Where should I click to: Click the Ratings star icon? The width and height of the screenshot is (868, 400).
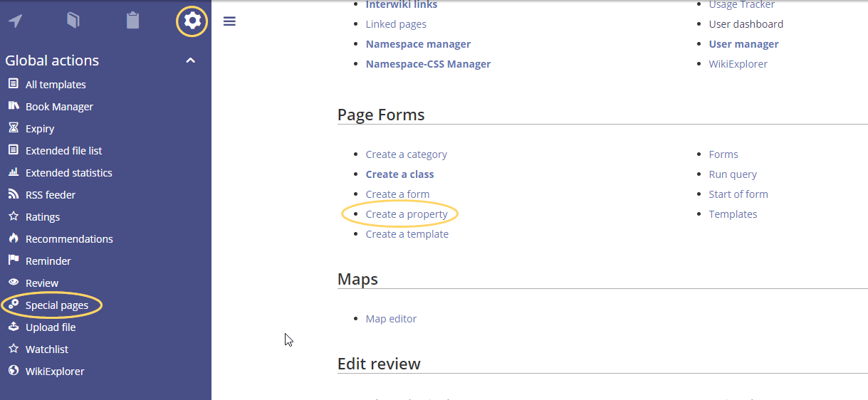[13, 216]
